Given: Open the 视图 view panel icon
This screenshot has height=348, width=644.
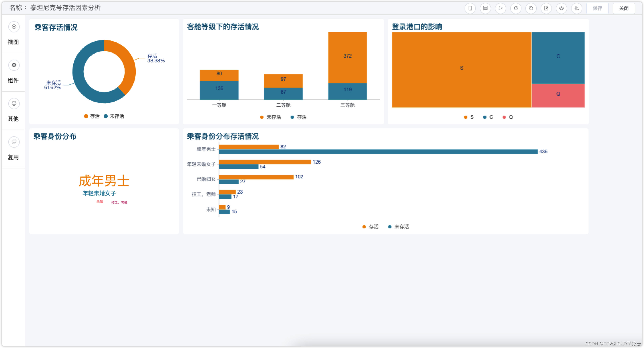Looking at the screenshot, I should coord(14,27).
